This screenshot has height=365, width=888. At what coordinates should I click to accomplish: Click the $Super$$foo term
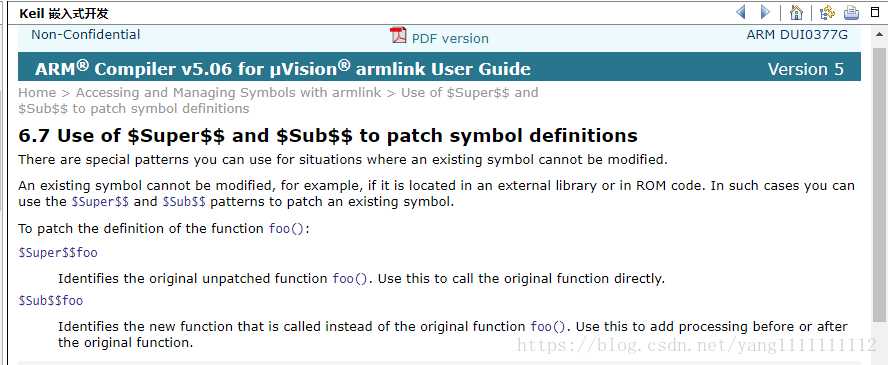58,253
